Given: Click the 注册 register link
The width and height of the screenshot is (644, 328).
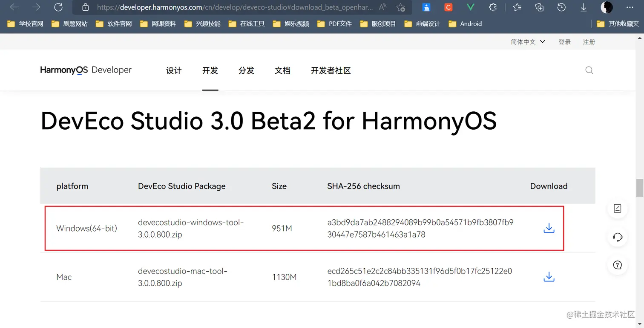Looking at the screenshot, I should click(589, 42).
